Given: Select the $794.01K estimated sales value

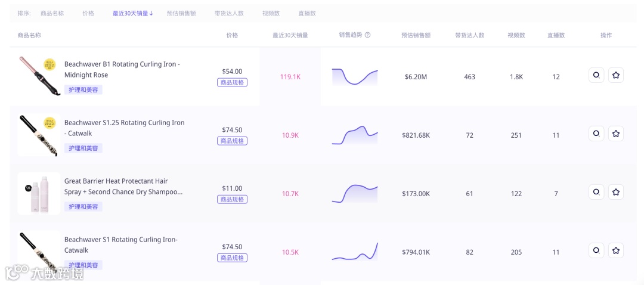Looking at the screenshot, I should (x=416, y=252).
